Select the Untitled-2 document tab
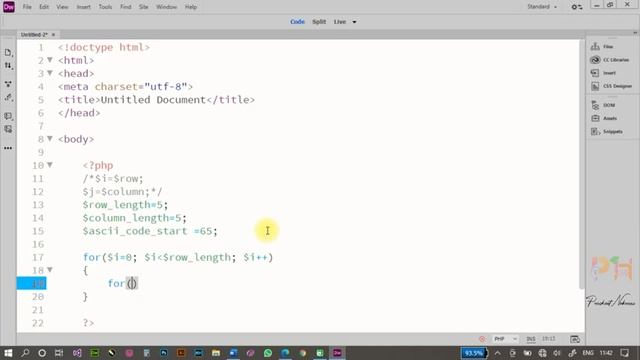 [x=34, y=35]
